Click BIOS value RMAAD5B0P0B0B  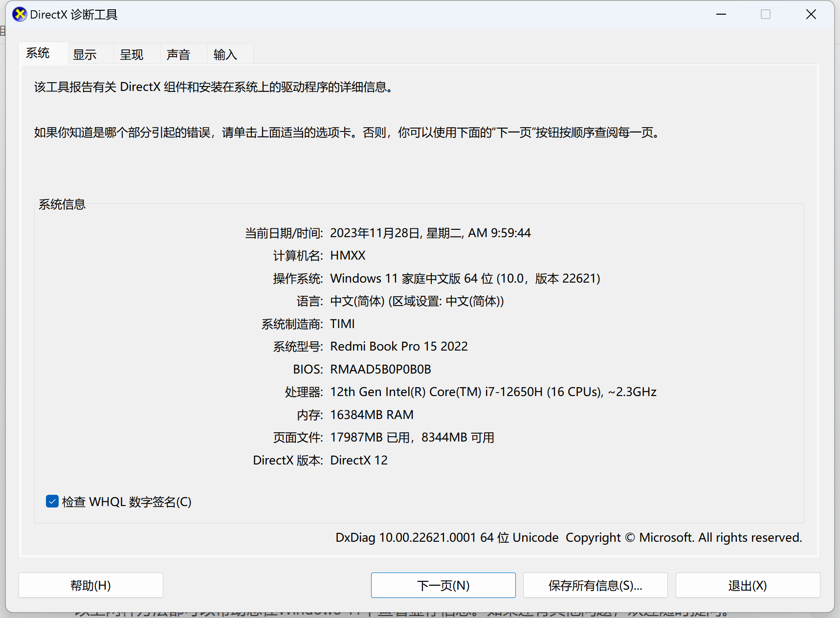point(381,369)
